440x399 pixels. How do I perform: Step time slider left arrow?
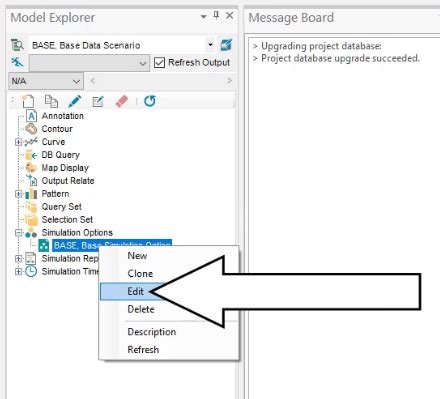click(93, 81)
